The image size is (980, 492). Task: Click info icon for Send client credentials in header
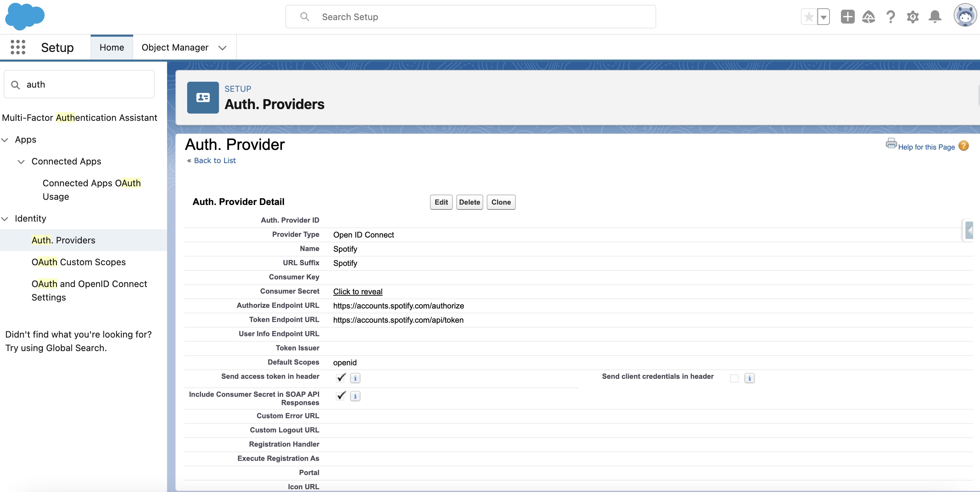pyautogui.click(x=750, y=378)
